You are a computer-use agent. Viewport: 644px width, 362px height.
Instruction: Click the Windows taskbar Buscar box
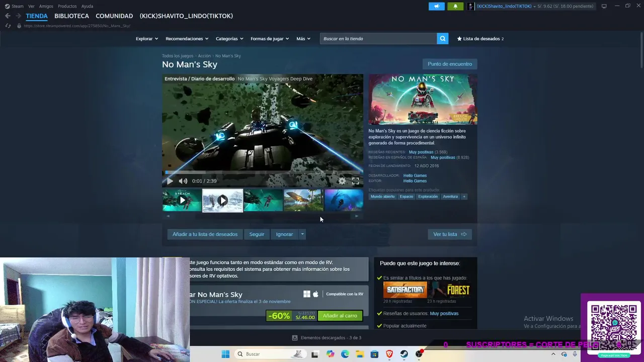(270, 354)
